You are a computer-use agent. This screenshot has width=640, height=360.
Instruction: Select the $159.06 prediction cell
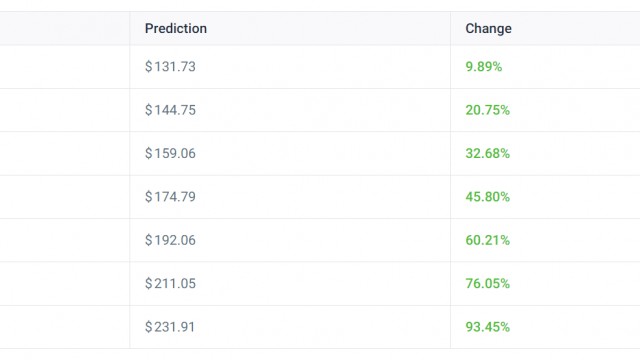coord(290,153)
